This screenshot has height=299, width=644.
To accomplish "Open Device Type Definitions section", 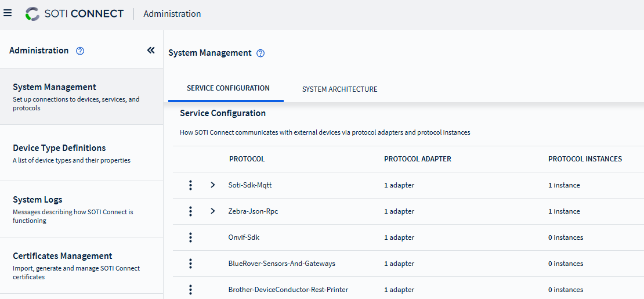I will [82, 153].
